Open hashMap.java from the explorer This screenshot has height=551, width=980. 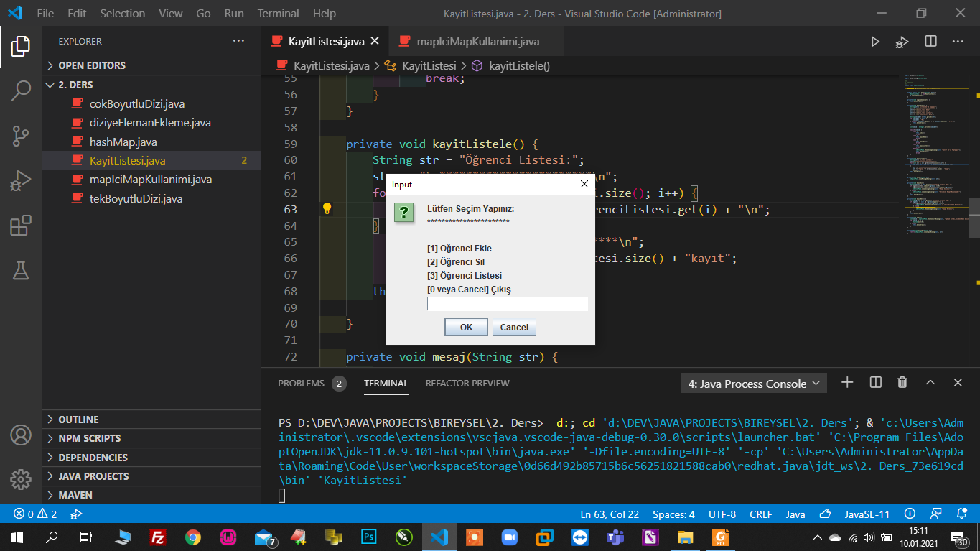(x=123, y=142)
